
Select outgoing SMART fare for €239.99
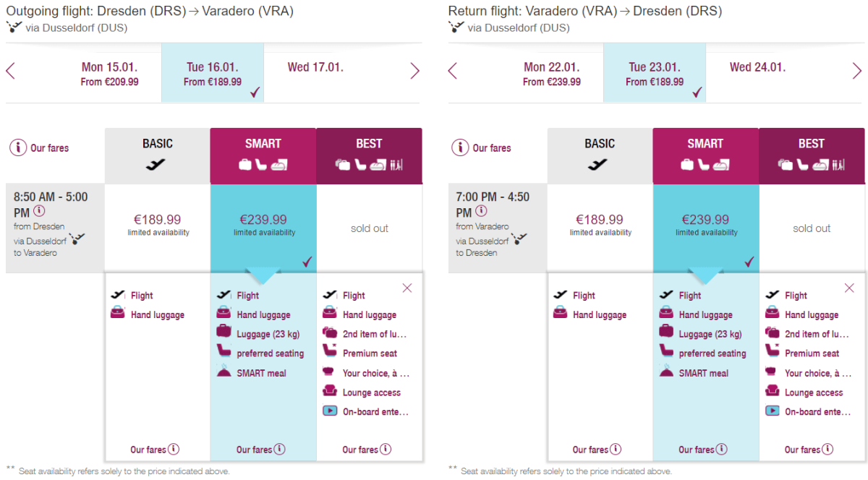pyautogui.click(x=263, y=224)
